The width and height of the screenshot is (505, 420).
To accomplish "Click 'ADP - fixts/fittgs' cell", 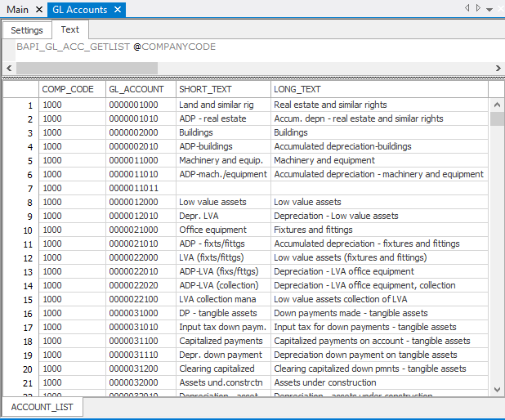I will [x=223, y=244].
